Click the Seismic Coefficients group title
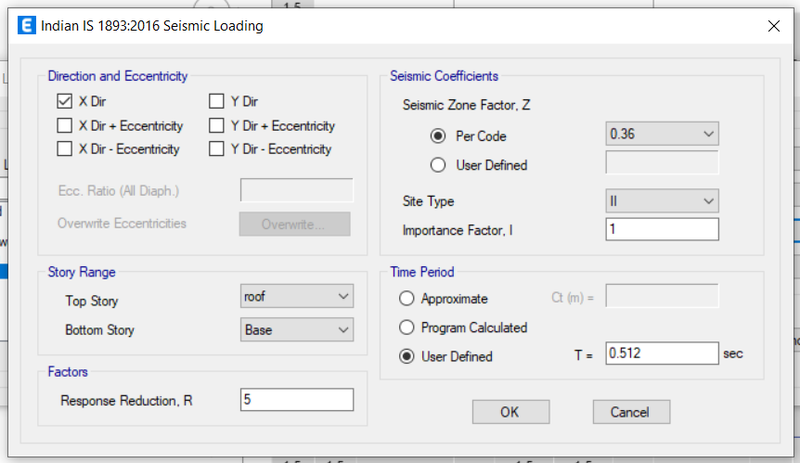The image size is (800, 463). 444,76
